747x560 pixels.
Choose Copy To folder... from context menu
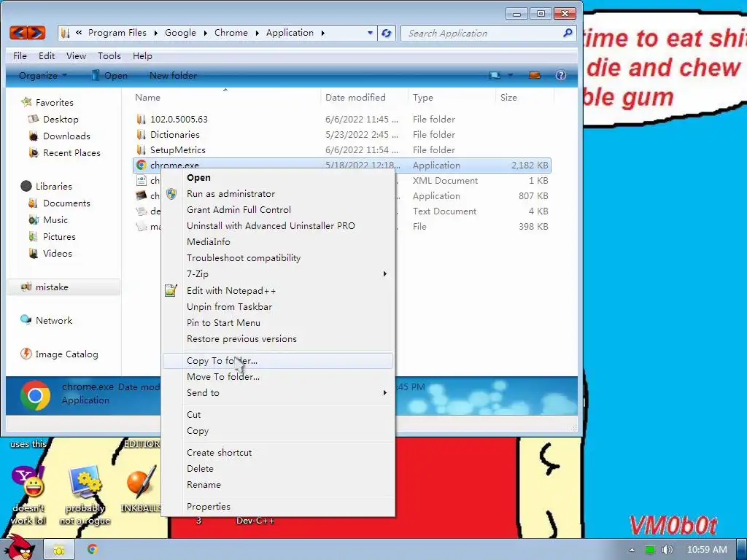coord(278,360)
